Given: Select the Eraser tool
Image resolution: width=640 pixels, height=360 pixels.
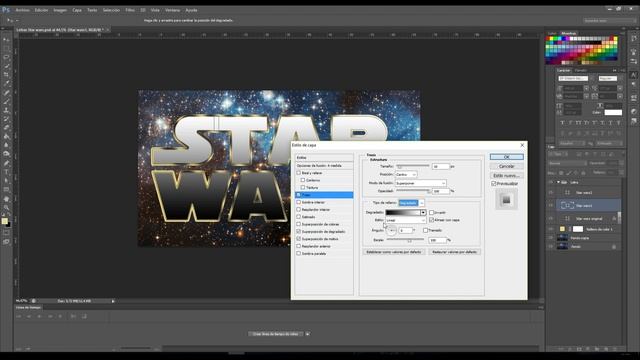Looking at the screenshot, I should 6,127.
